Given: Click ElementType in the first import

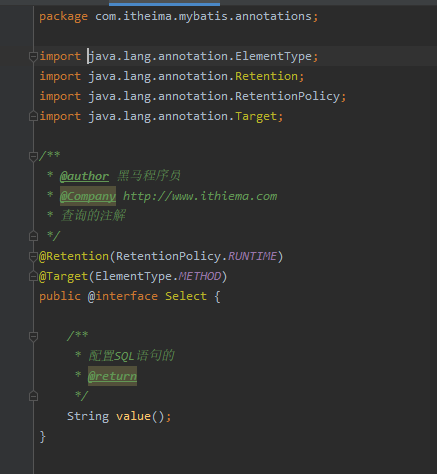Looking at the screenshot, I should (x=274, y=56).
